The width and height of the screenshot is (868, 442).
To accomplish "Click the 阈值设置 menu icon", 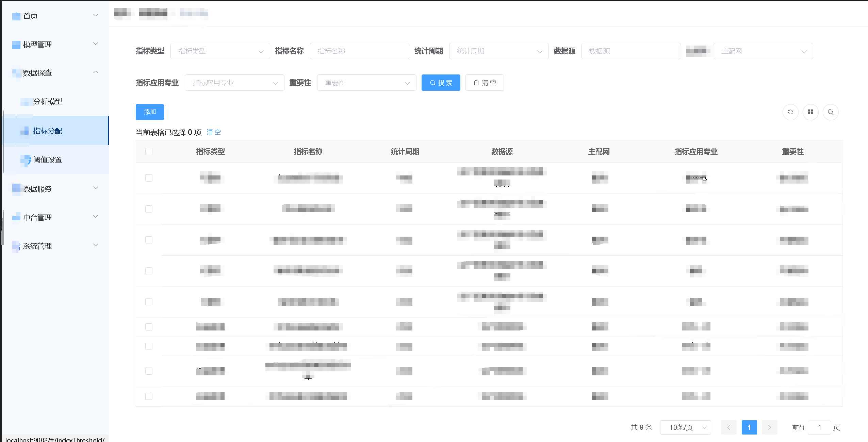I will (x=26, y=160).
